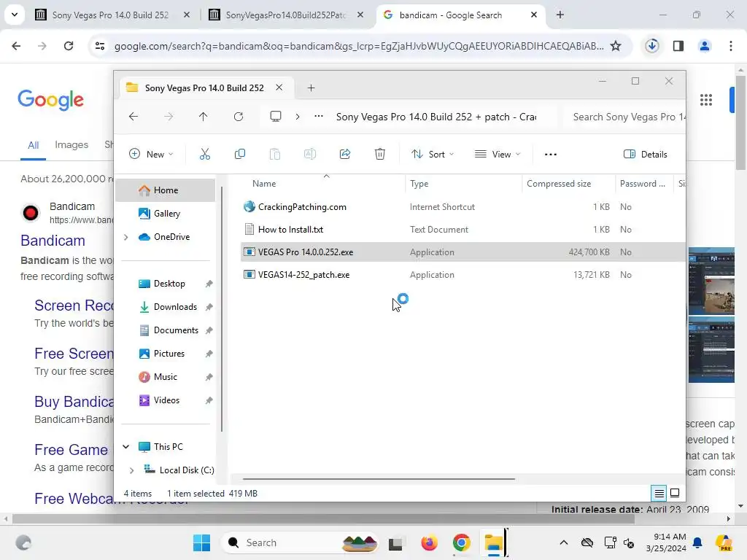Open notifications bell in system tray
The height and width of the screenshot is (560, 747).
(697, 542)
